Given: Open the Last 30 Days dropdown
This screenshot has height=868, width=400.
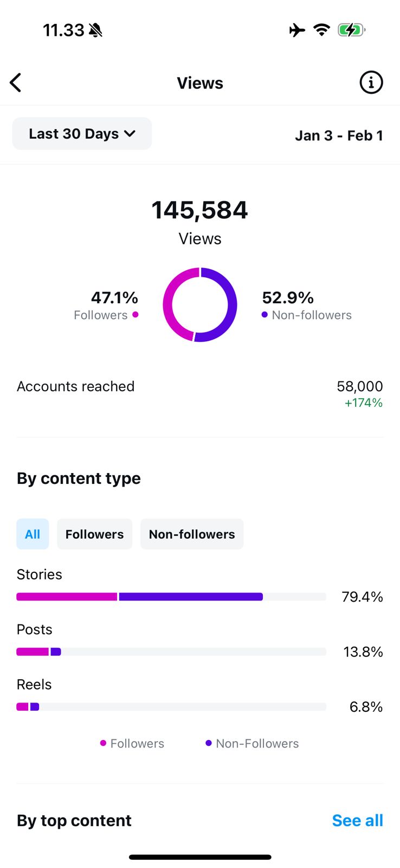Looking at the screenshot, I should (x=82, y=134).
